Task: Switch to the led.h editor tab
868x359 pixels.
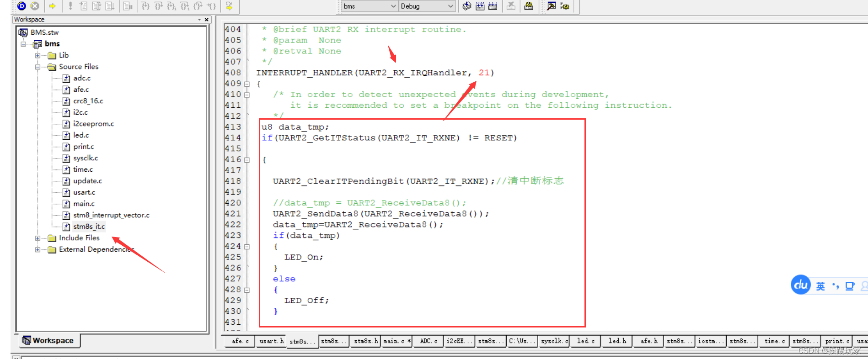Action: pyautogui.click(x=617, y=341)
